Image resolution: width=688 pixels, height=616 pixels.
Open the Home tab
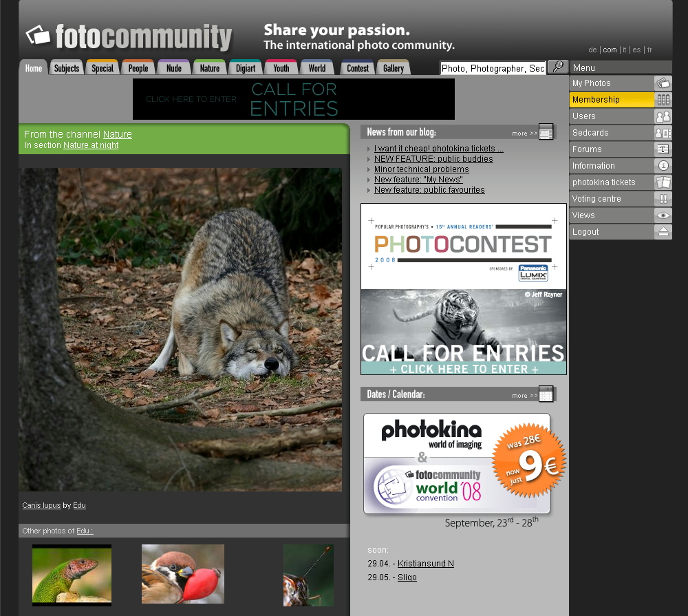(x=33, y=68)
